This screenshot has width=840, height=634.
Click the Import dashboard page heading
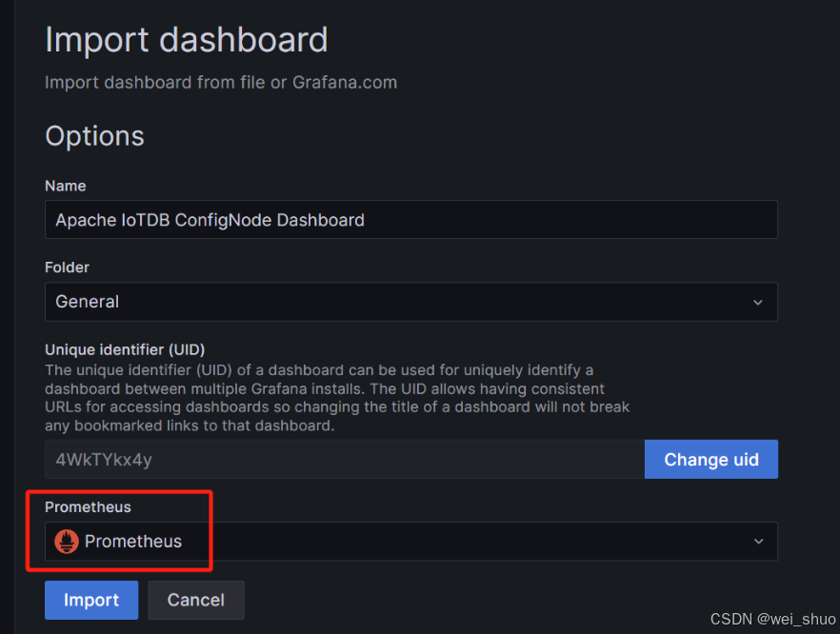coord(187,40)
